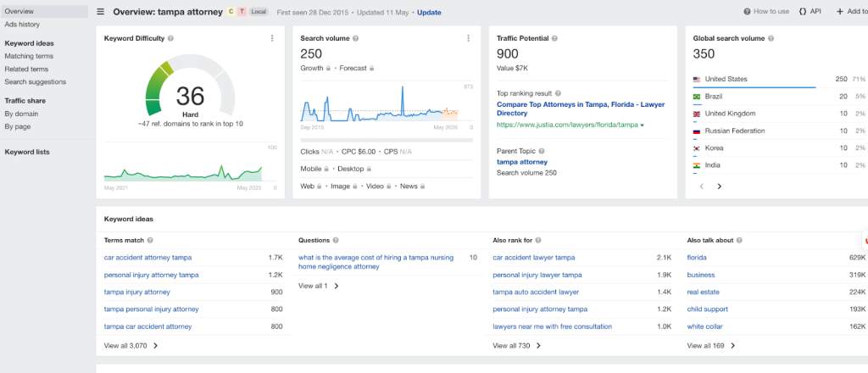Click the 'C' commercial intent badge
Viewport: 868px width, 373px height.
(x=231, y=13)
